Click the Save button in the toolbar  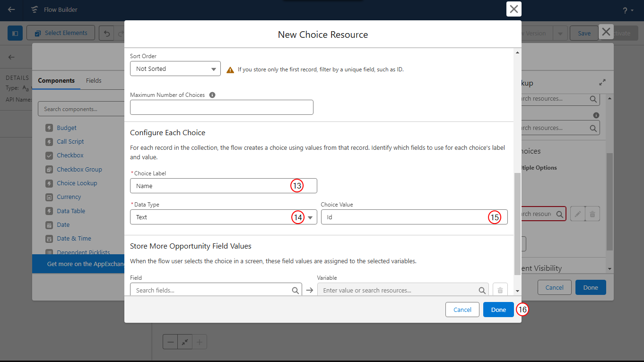point(584,33)
